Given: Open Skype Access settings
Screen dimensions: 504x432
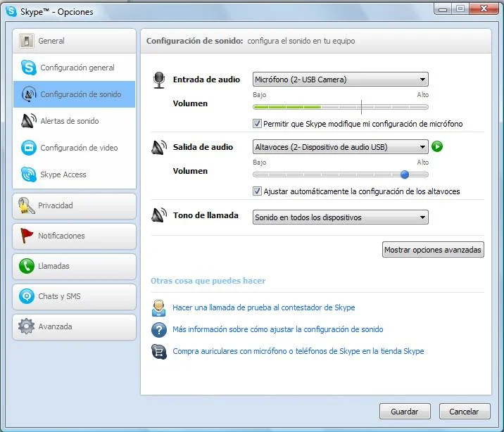Looking at the screenshot, I should point(74,174).
